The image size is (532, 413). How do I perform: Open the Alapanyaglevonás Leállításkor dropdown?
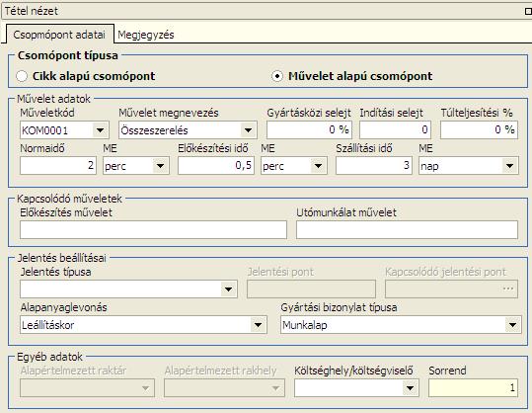[x=259, y=325]
